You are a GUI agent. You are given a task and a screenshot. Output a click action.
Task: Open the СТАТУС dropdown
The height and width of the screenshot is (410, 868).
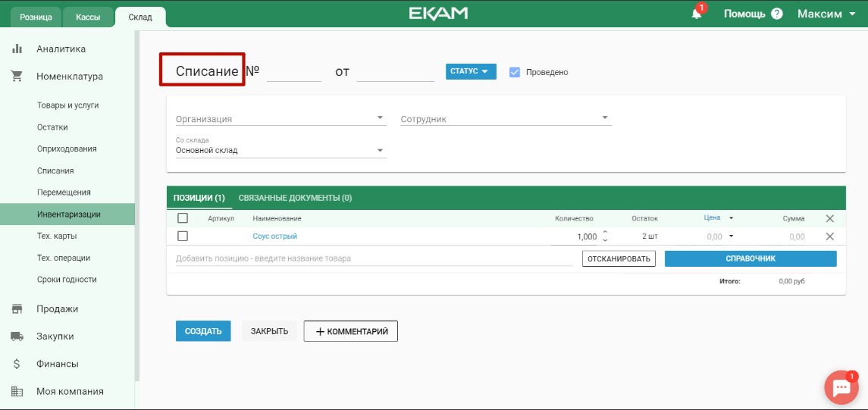click(471, 71)
